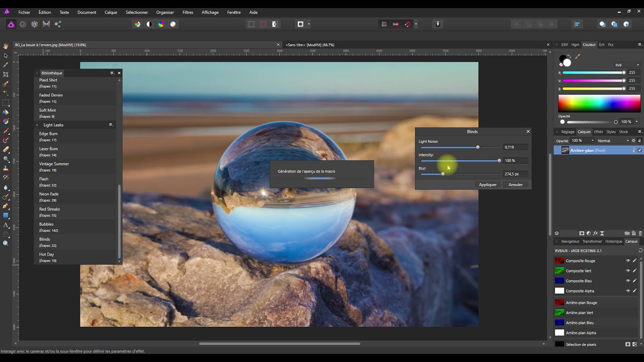Switch to the Effets tab
Screen dimensions: 644x362
coord(598,132)
